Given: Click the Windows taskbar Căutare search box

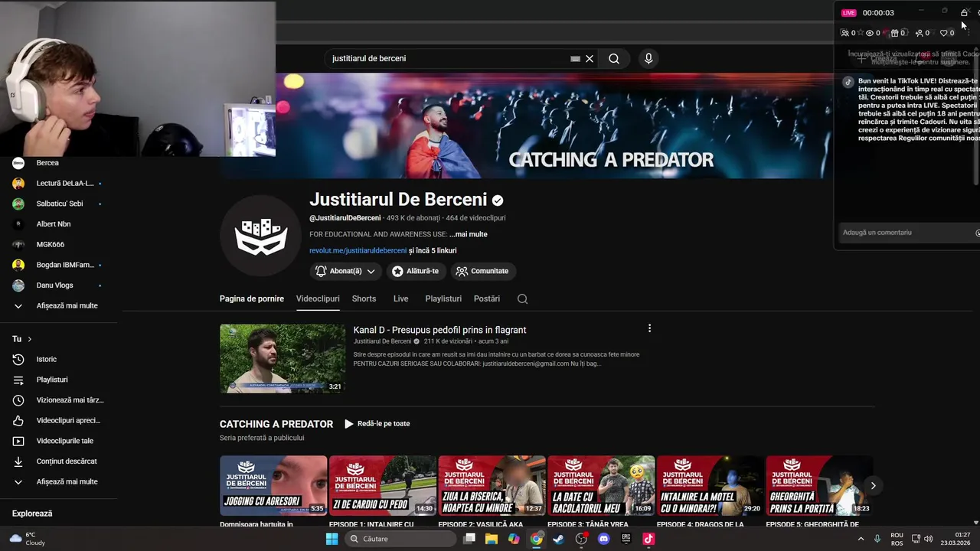Looking at the screenshot, I should point(400,539).
